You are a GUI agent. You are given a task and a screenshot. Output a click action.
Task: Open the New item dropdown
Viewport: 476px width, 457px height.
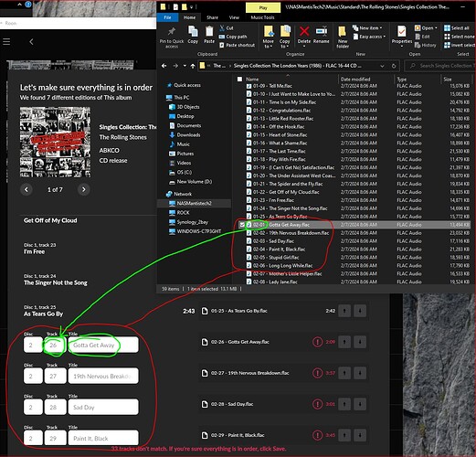point(367,28)
